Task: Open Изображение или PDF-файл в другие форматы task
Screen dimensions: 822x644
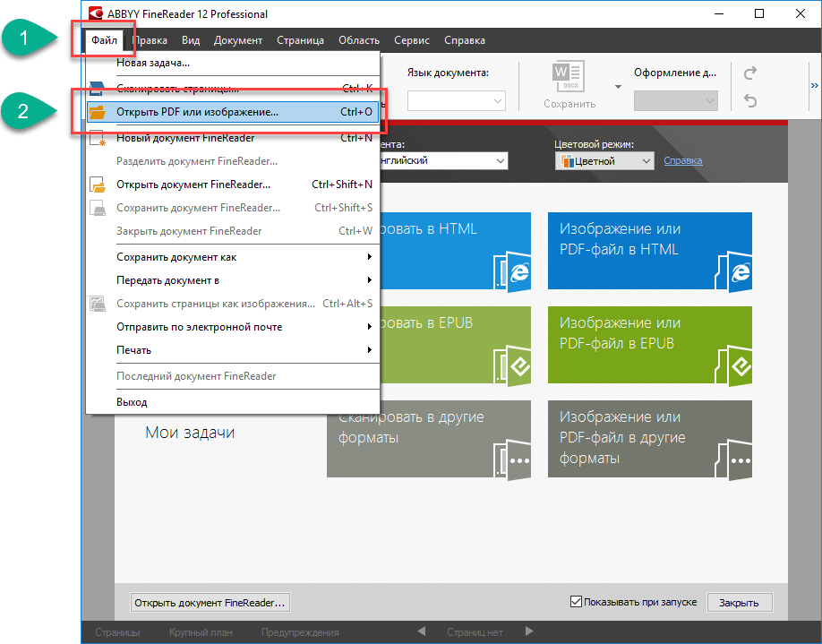Action: pos(649,439)
